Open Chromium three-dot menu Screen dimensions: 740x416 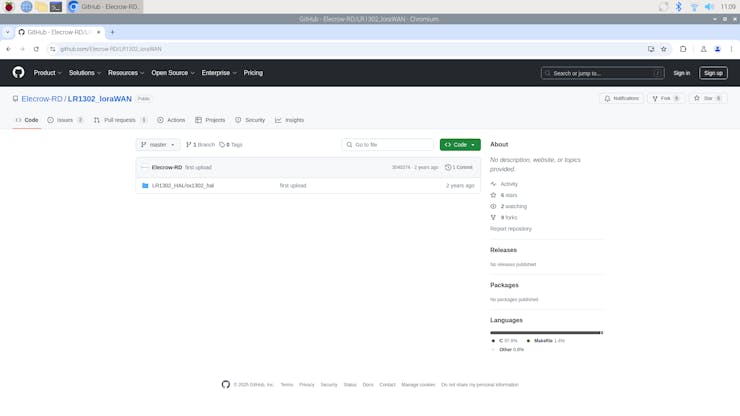pos(731,49)
